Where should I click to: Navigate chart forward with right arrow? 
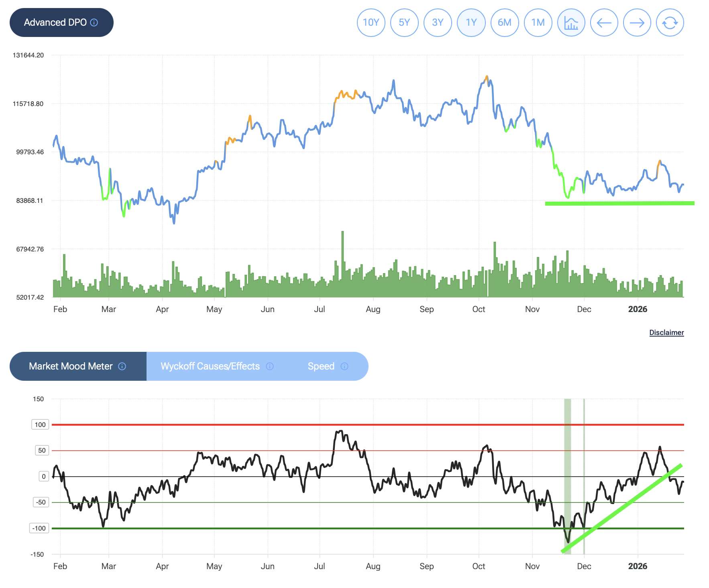[x=637, y=23]
